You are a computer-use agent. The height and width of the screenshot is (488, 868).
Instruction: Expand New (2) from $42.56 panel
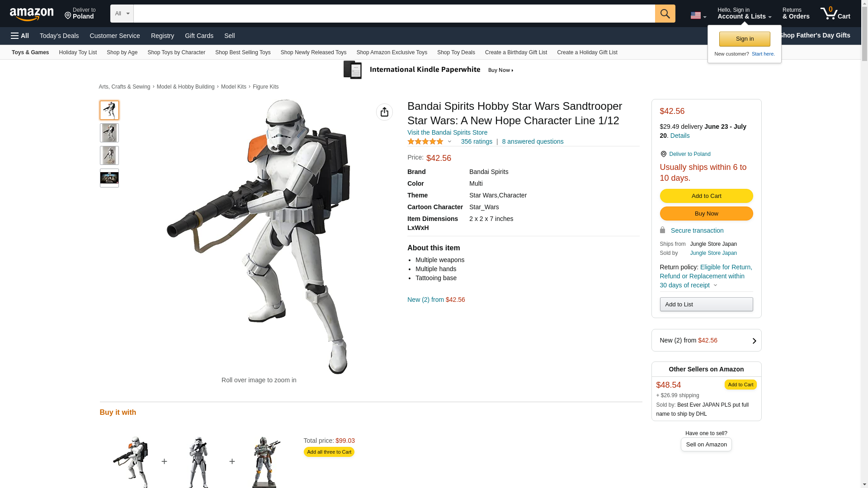pos(706,340)
